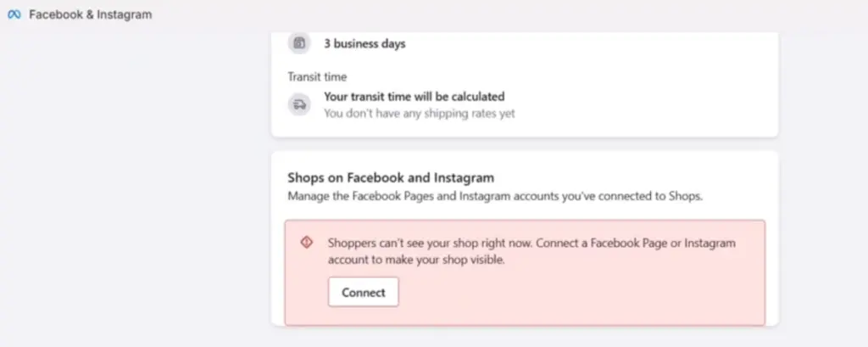Click the gray background right of the cards
Viewport: 868px width, 347px height.
point(822,187)
